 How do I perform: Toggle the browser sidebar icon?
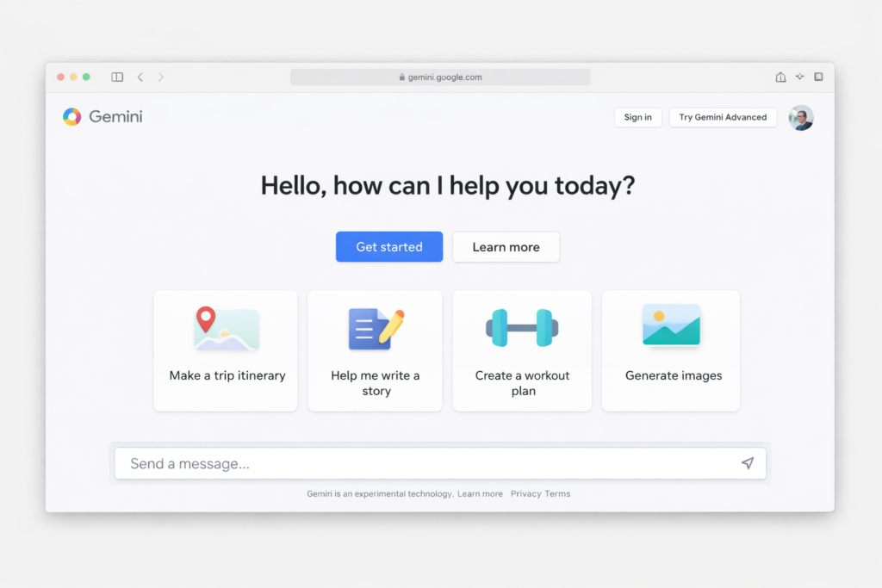pos(116,77)
